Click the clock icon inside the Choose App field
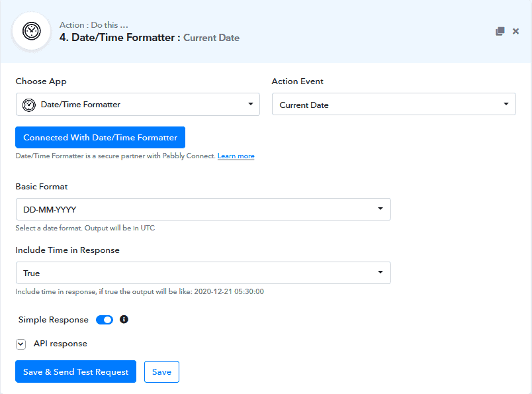Image resolution: width=532 pixels, height=394 pixels. (26, 104)
